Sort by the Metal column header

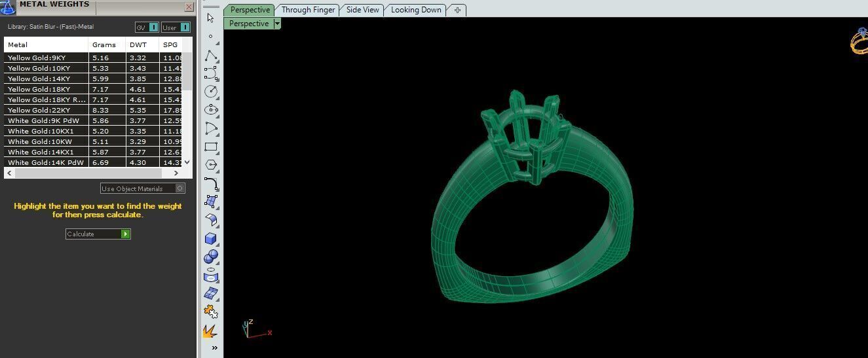(x=46, y=45)
